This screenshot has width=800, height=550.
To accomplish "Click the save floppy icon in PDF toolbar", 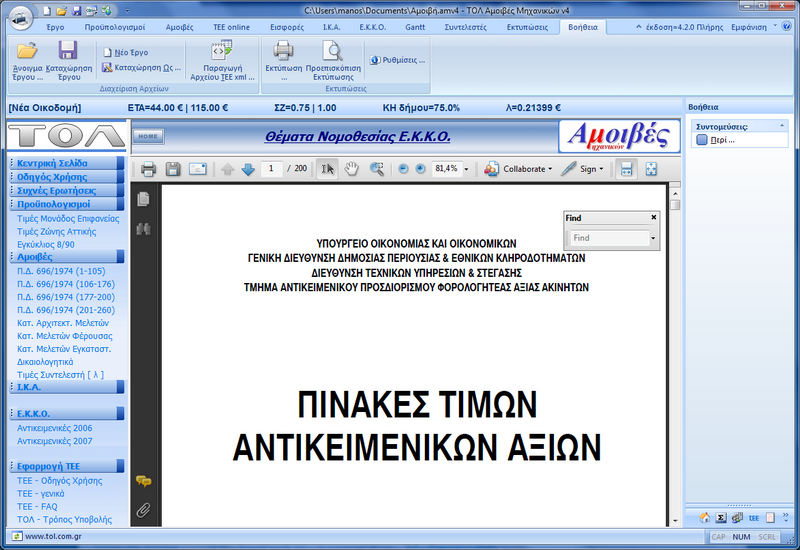I will 173,169.
